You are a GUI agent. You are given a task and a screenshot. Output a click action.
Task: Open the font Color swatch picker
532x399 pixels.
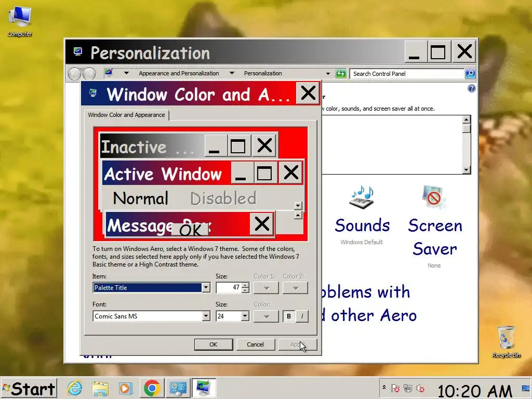(267, 316)
